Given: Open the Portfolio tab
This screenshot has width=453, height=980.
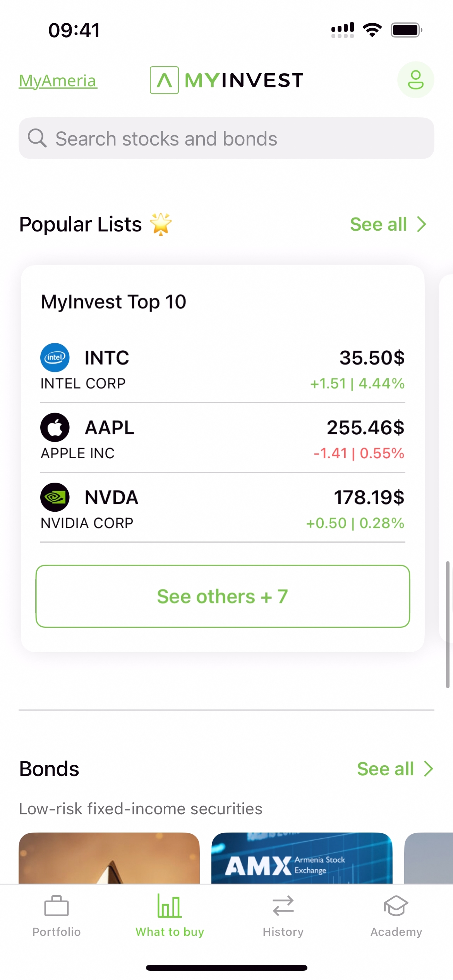Looking at the screenshot, I should [57, 915].
